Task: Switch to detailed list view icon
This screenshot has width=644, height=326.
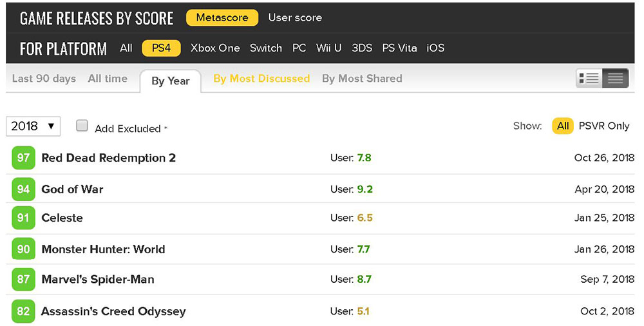Action: click(589, 78)
